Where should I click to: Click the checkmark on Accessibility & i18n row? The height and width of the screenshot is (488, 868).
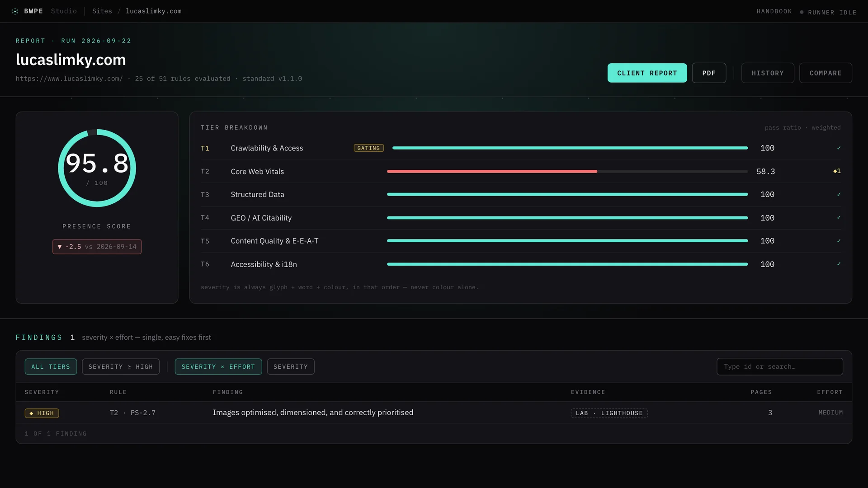click(839, 264)
